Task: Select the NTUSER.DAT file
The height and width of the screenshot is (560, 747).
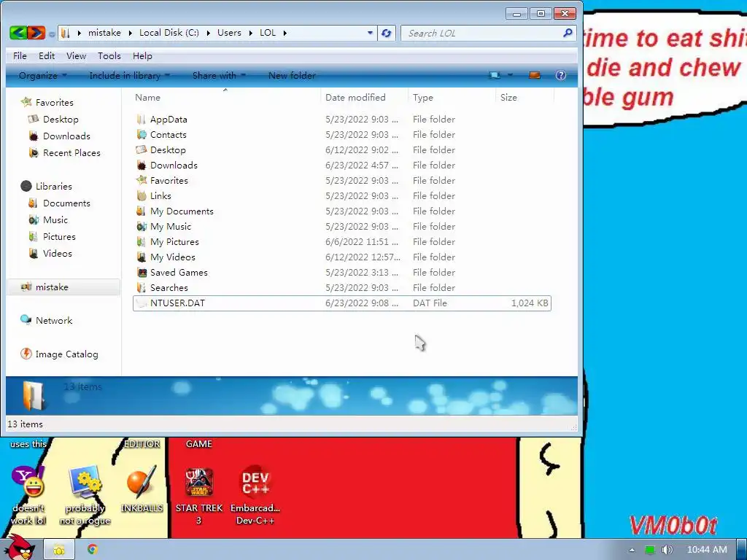Action: click(x=341, y=303)
